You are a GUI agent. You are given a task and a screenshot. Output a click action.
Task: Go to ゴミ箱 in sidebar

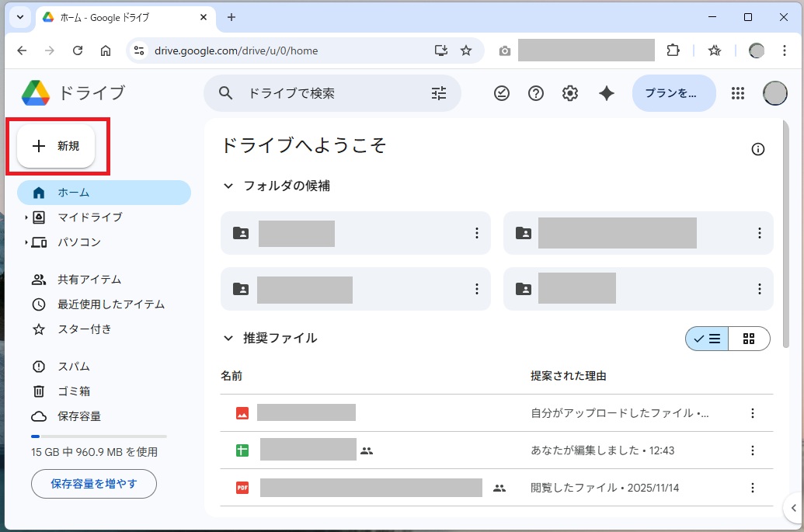pyautogui.click(x=74, y=391)
